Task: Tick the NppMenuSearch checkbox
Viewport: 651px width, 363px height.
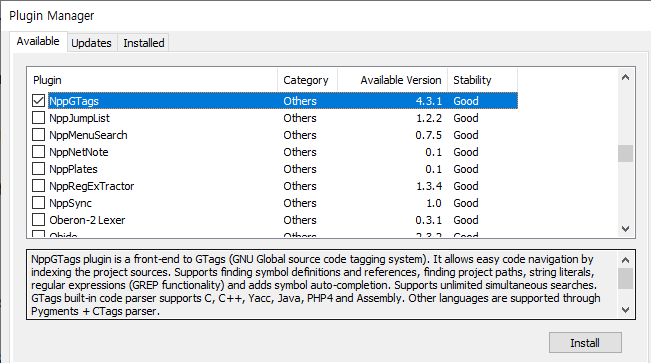Action: (x=39, y=135)
